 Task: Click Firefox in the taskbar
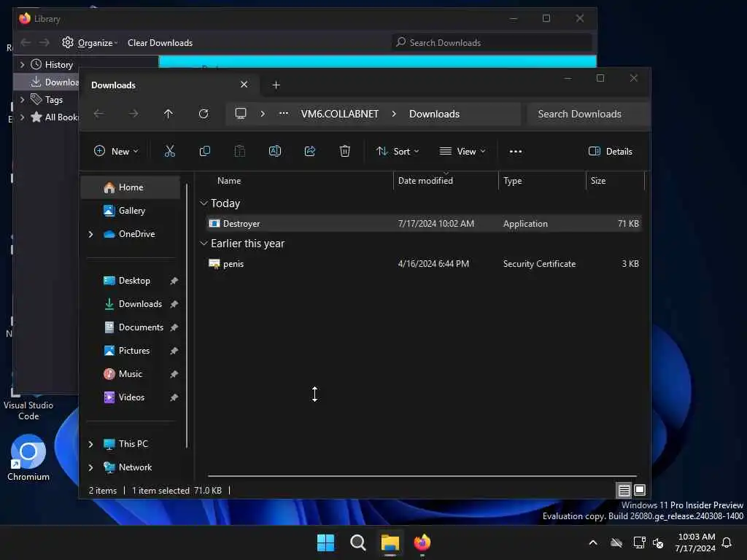click(x=422, y=542)
